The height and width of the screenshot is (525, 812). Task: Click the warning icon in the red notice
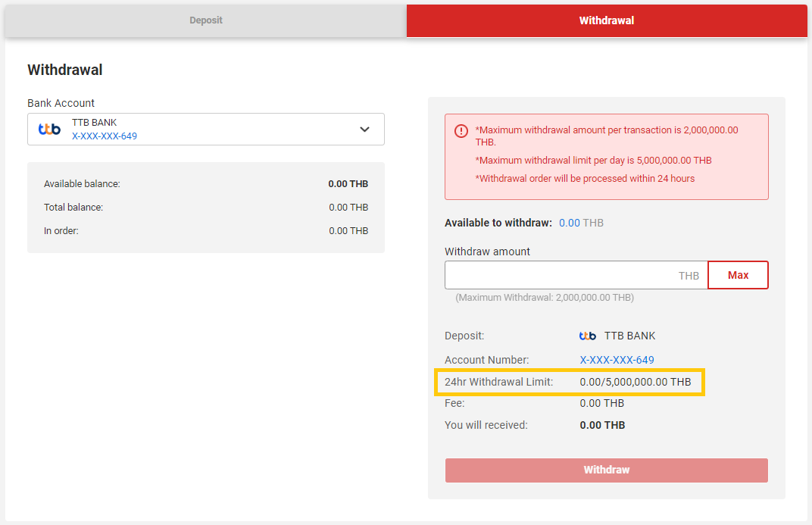461,131
